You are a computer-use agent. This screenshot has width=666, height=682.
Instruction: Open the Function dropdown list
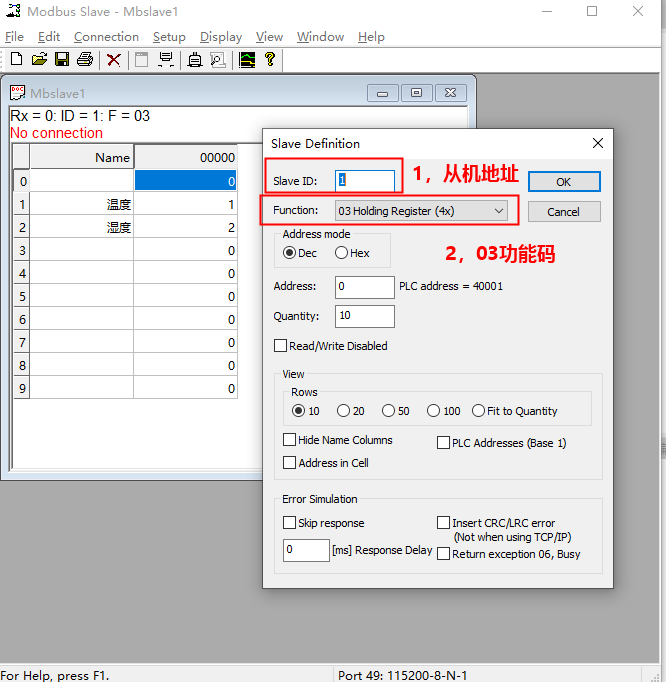(x=421, y=211)
